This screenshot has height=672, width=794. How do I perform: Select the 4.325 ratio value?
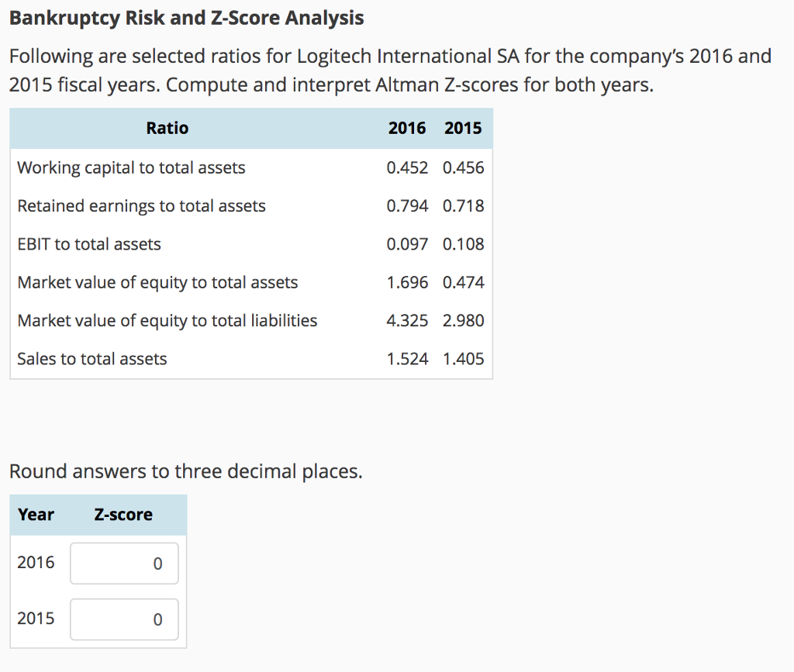point(407,320)
